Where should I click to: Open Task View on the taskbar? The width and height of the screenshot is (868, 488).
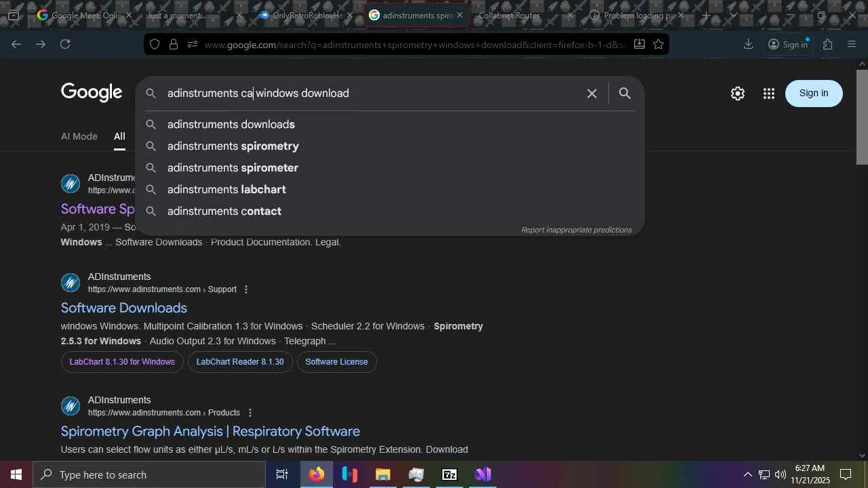282,474
